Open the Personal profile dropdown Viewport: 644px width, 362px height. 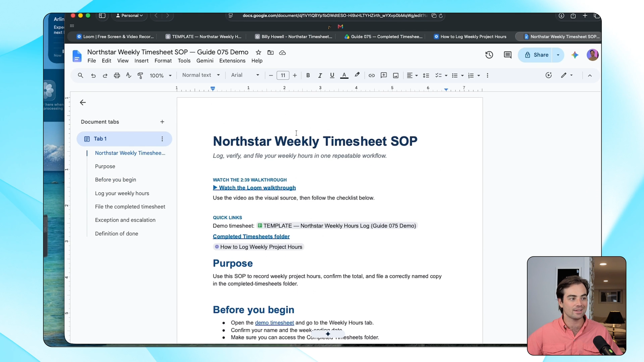129,16
